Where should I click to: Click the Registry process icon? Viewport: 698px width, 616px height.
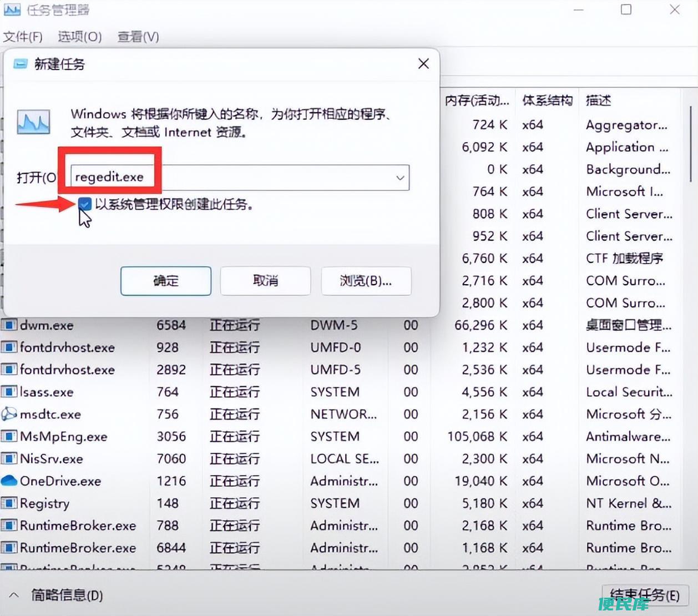(9, 503)
